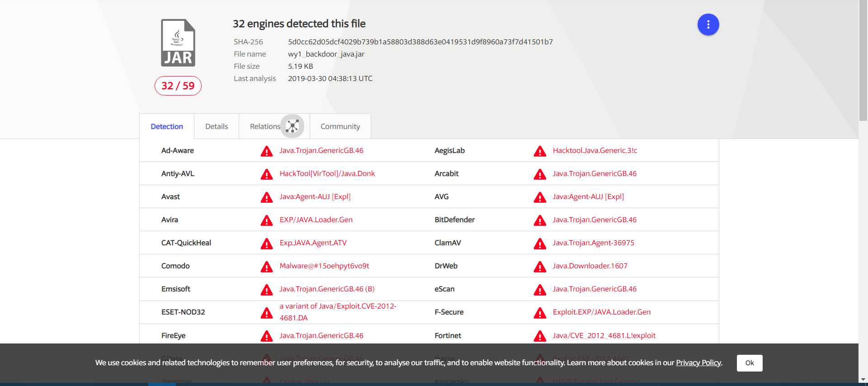Click the '32 engines detected this file' heading
Screen dimensions: 868x386
click(299, 24)
